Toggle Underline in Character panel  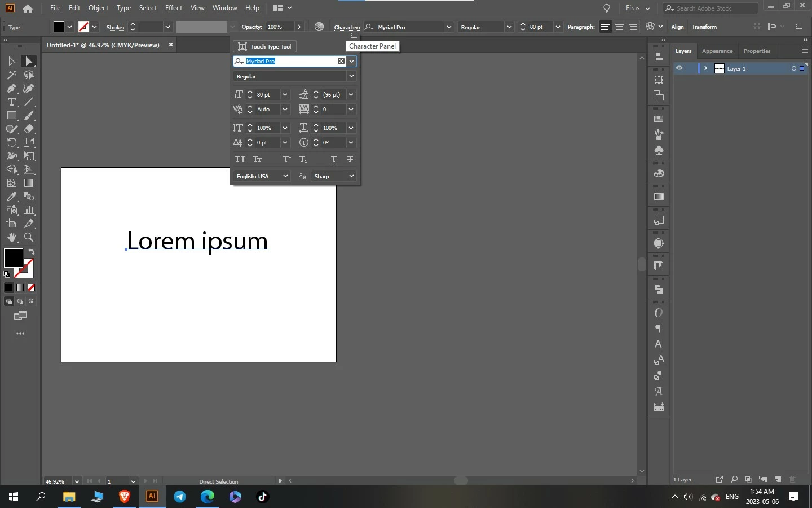(x=334, y=160)
